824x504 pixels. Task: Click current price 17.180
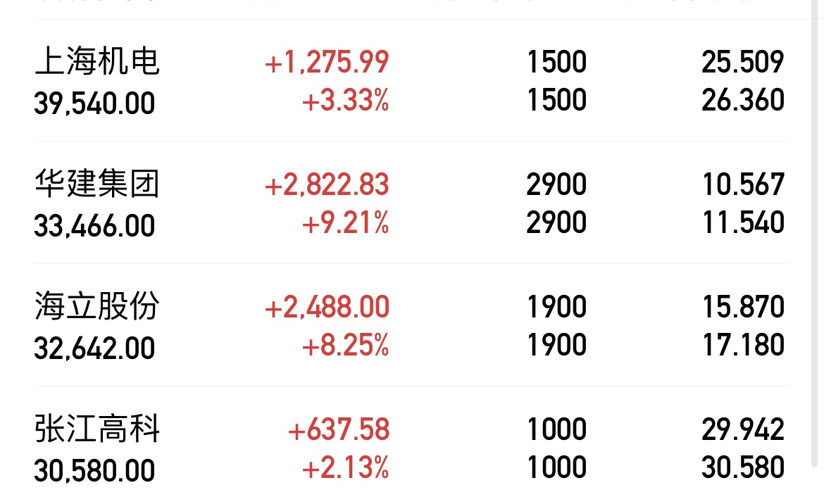click(743, 345)
